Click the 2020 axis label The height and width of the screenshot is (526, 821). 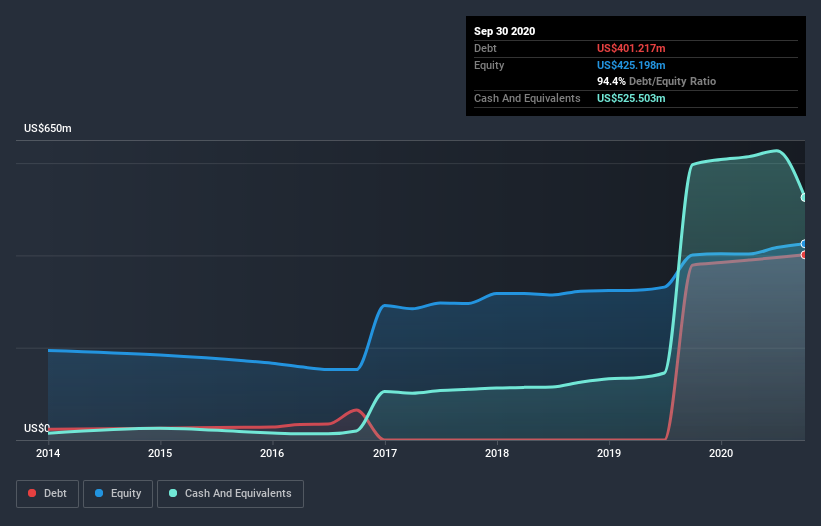pyautogui.click(x=721, y=453)
